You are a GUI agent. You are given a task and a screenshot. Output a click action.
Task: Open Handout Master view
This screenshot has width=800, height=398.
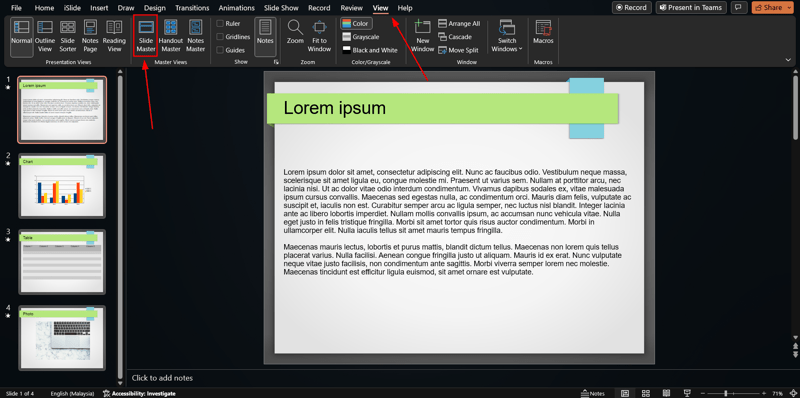[x=171, y=36]
